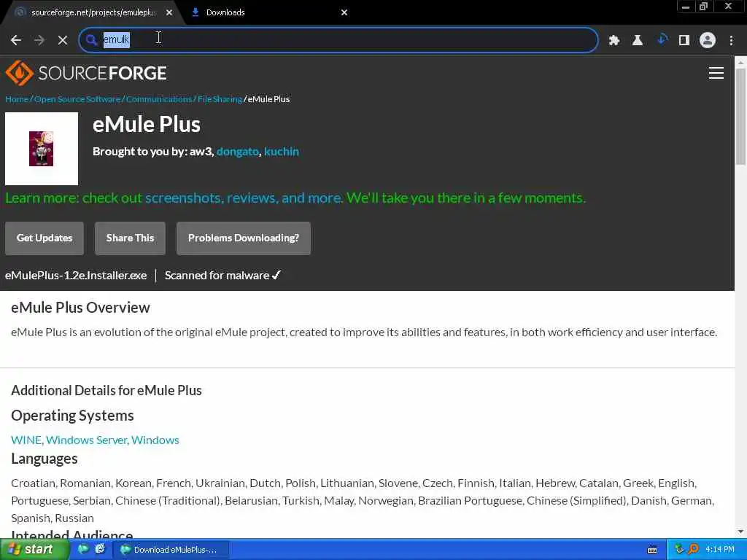Click the Share This button
Viewport: 747px width, 560px height.
point(130,238)
